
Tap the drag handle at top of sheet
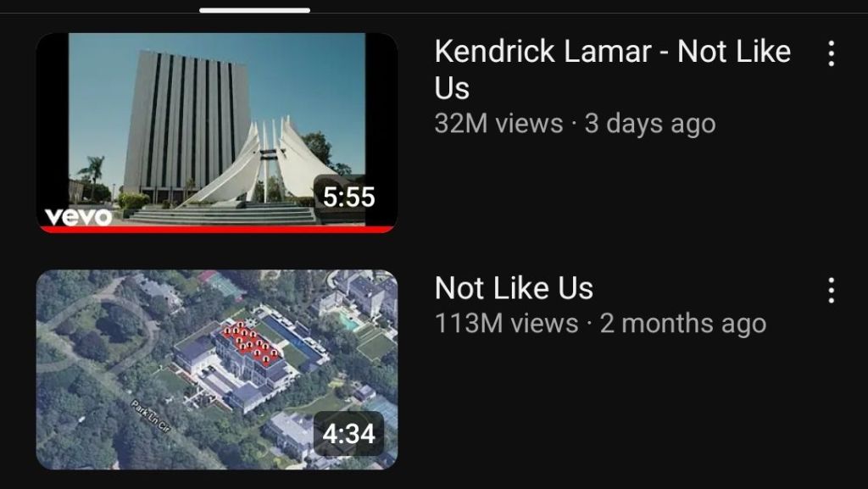click(254, 10)
